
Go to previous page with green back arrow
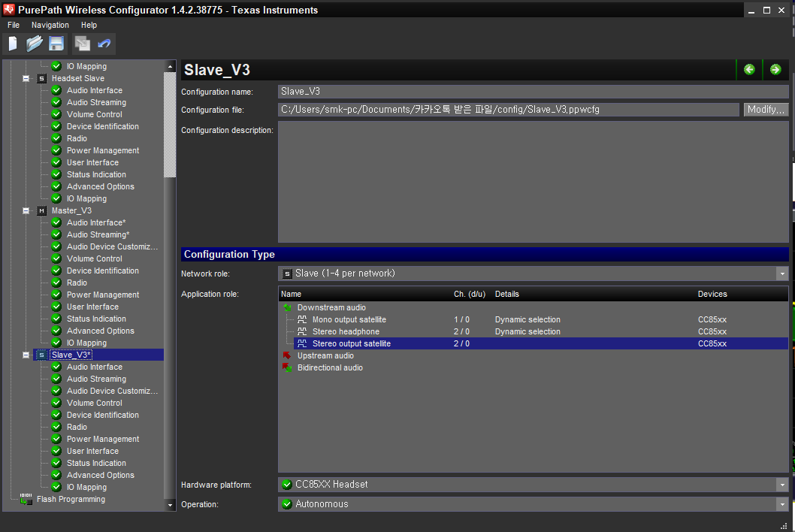(x=749, y=69)
